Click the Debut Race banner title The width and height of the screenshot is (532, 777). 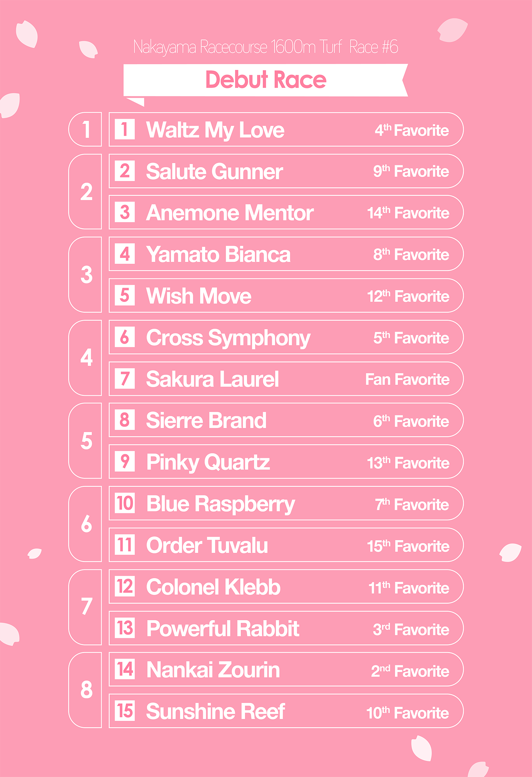[x=265, y=80]
